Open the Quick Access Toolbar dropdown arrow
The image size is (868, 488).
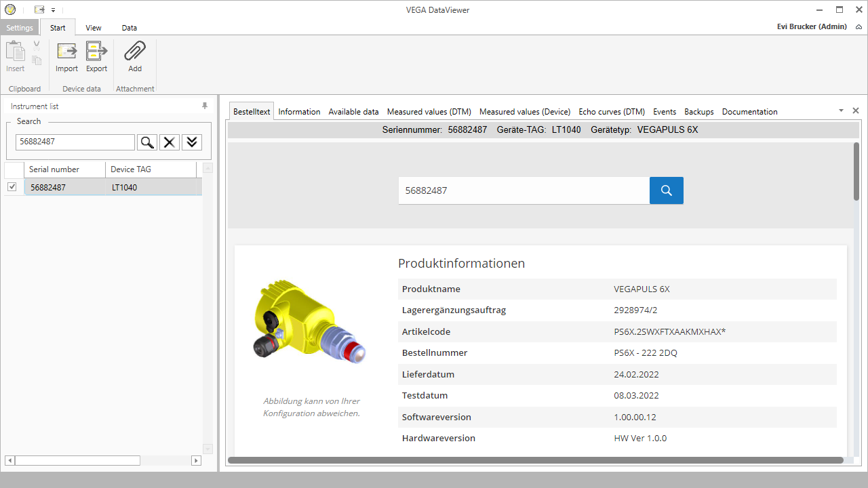53,10
